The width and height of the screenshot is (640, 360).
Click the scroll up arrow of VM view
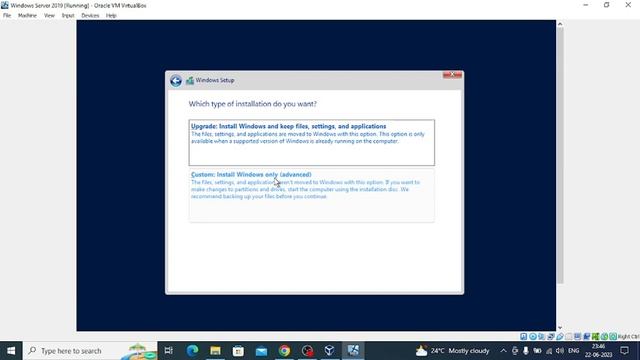560,24
